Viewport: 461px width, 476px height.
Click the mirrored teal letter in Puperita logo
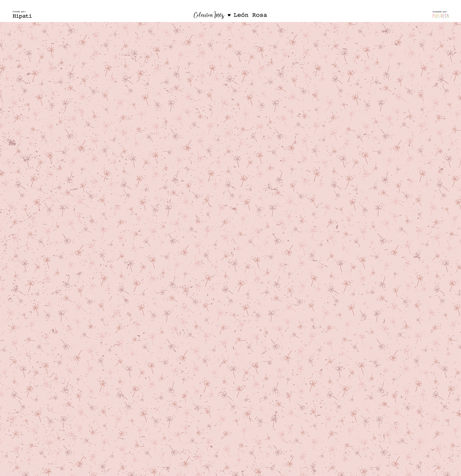click(440, 16)
